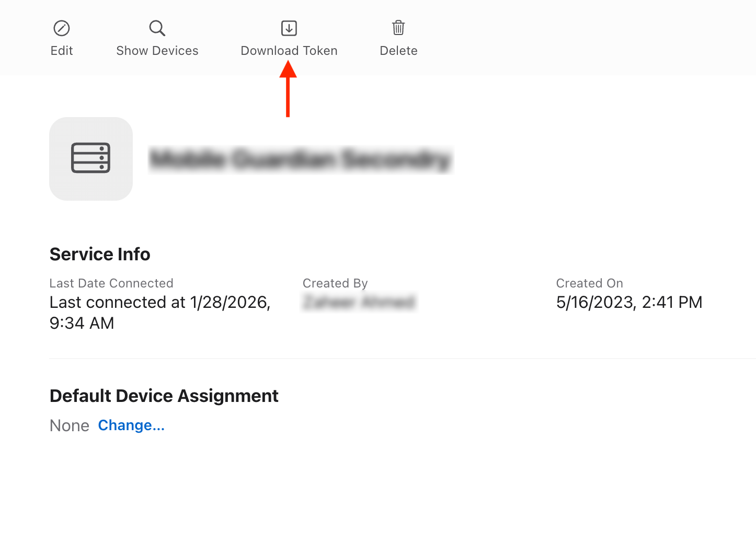
Task: Click the Edit pencil icon
Action: tap(62, 28)
